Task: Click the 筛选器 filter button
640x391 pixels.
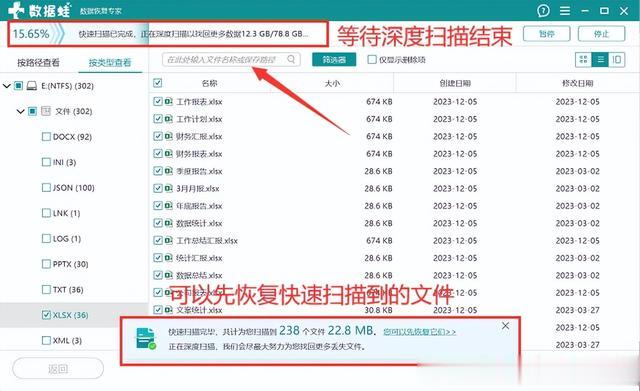Action: pyautogui.click(x=334, y=60)
